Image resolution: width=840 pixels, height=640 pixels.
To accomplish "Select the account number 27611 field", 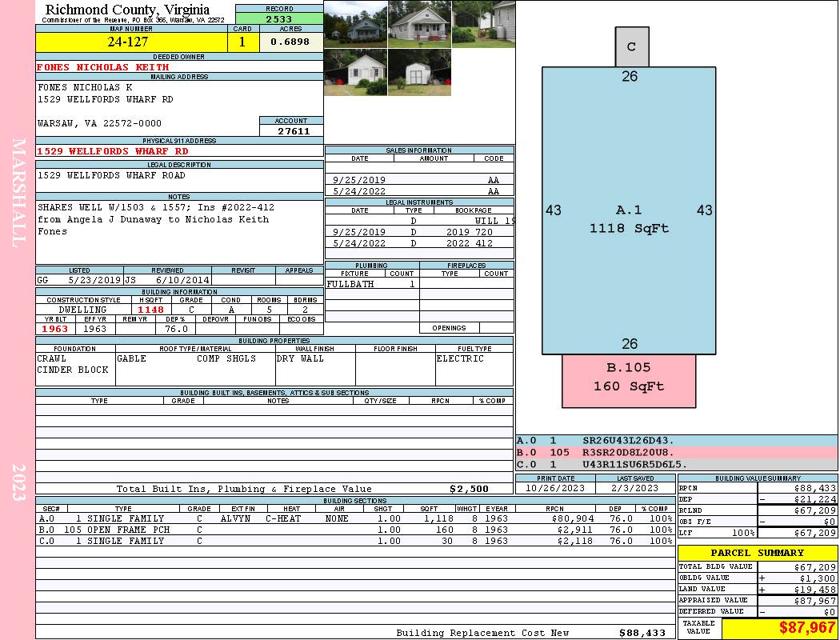I will pyautogui.click(x=291, y=130).
